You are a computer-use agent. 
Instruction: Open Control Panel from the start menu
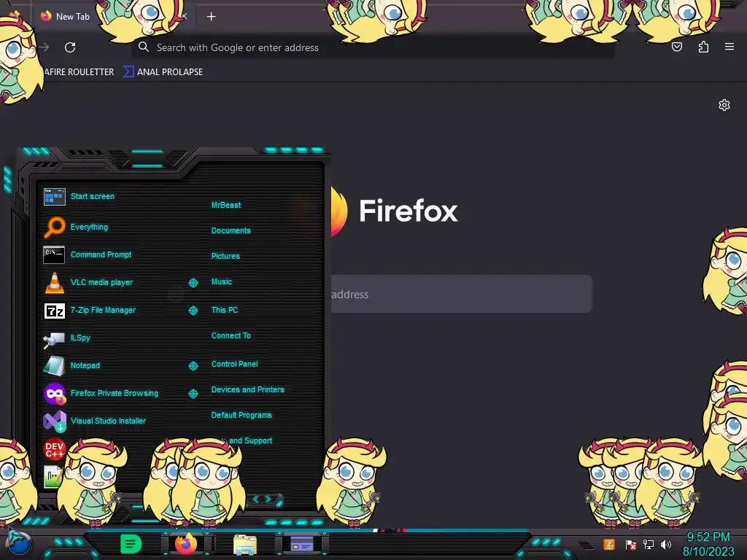[x=234, y=364]
